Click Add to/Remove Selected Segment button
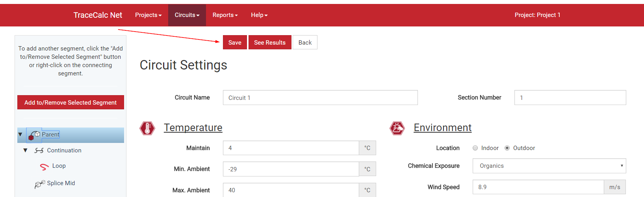This screenshot has width=644, height=197. (x=71, y=102)
